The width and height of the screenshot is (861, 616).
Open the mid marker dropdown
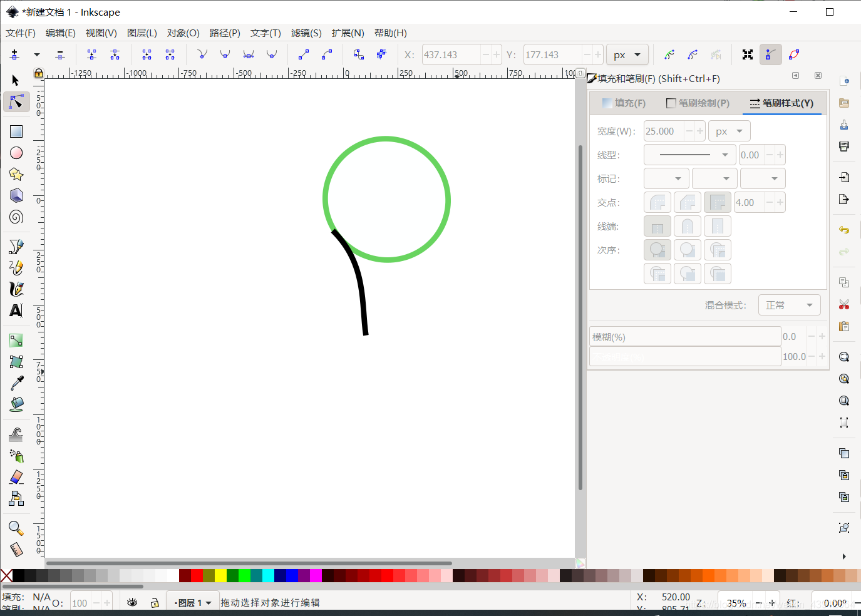coord(714,178)
